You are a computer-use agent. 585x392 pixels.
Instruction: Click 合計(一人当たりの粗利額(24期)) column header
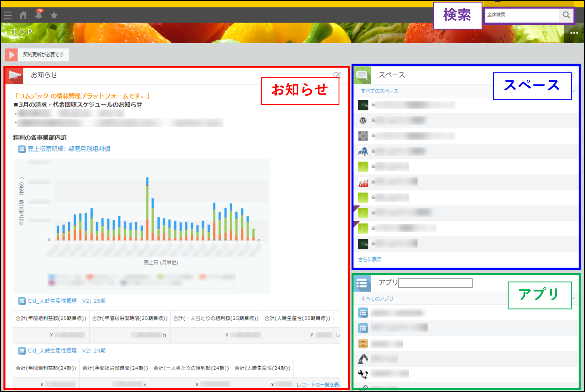coord(191,368)
